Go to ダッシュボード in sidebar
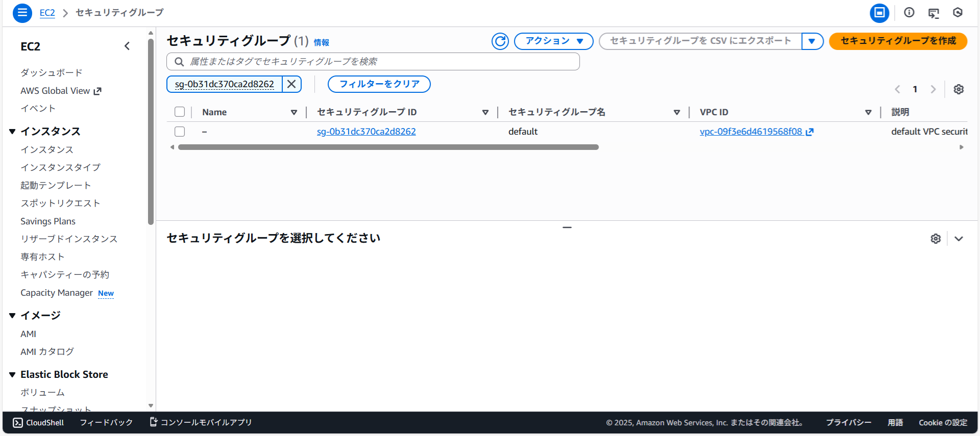The image size is (980, 436). pos(51,73)
